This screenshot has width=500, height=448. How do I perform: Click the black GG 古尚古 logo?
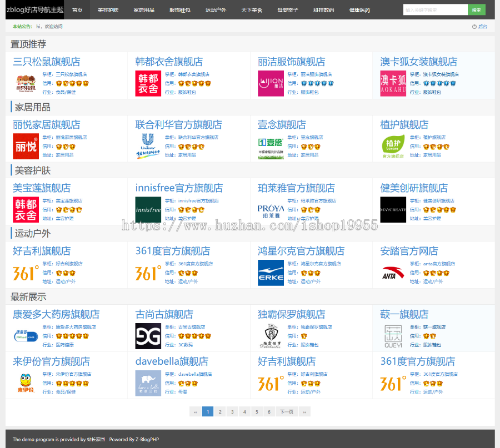(148, 336)
